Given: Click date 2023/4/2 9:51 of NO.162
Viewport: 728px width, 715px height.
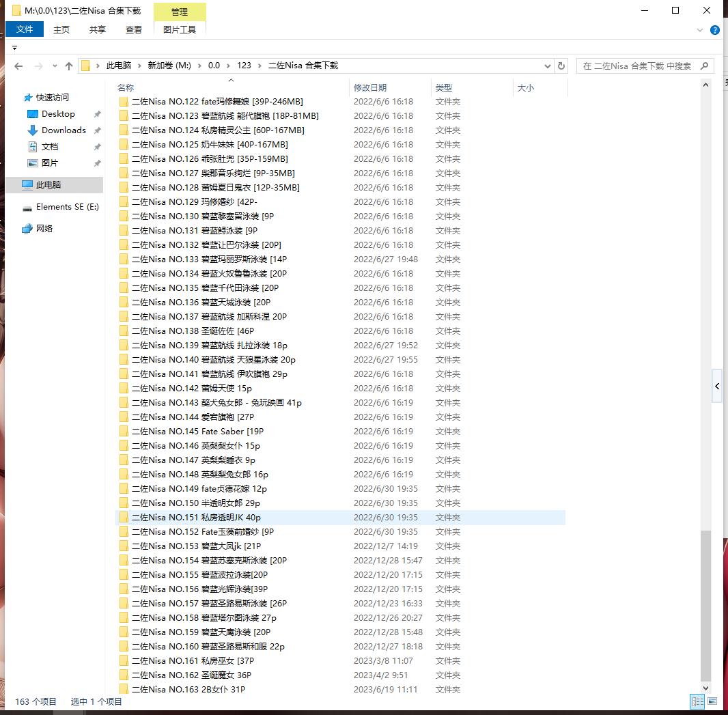Looking at the screenshot, I should click(380, 675).
